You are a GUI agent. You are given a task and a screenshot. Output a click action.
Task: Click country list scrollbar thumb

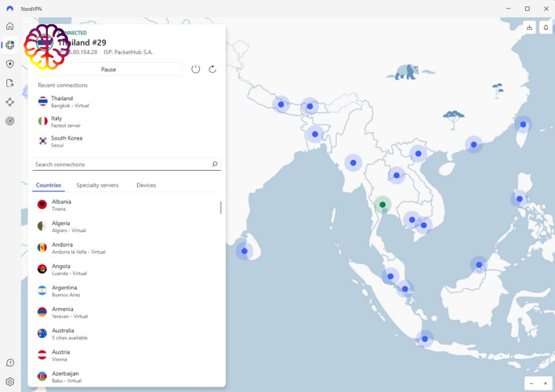pos(221,208)
